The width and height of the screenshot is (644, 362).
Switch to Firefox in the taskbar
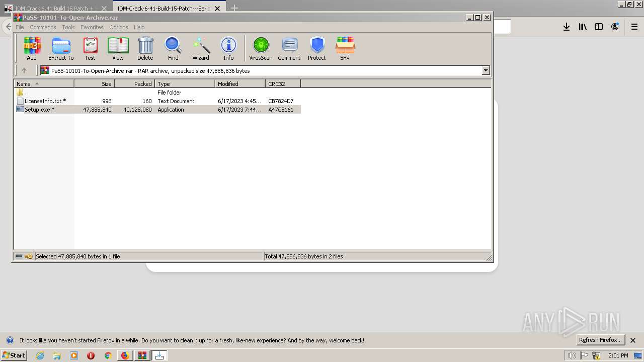click(x=125, y=355)
